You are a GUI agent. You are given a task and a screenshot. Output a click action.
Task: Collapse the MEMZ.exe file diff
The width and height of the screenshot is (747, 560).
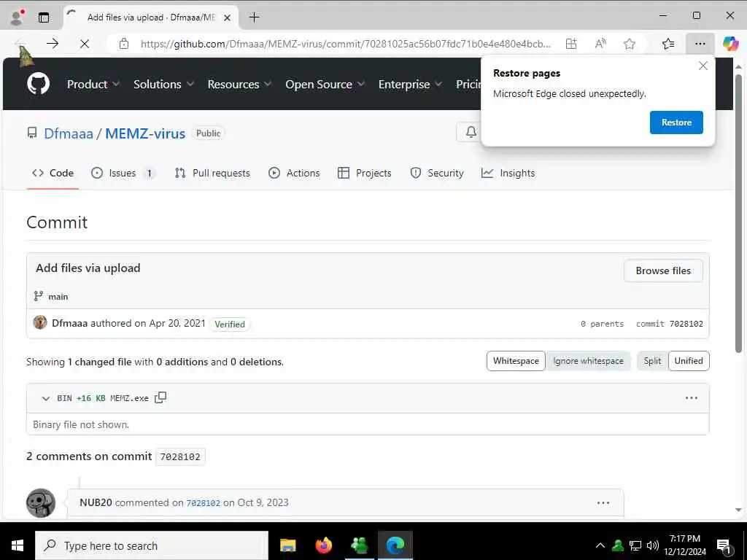[x=45, y=398]
